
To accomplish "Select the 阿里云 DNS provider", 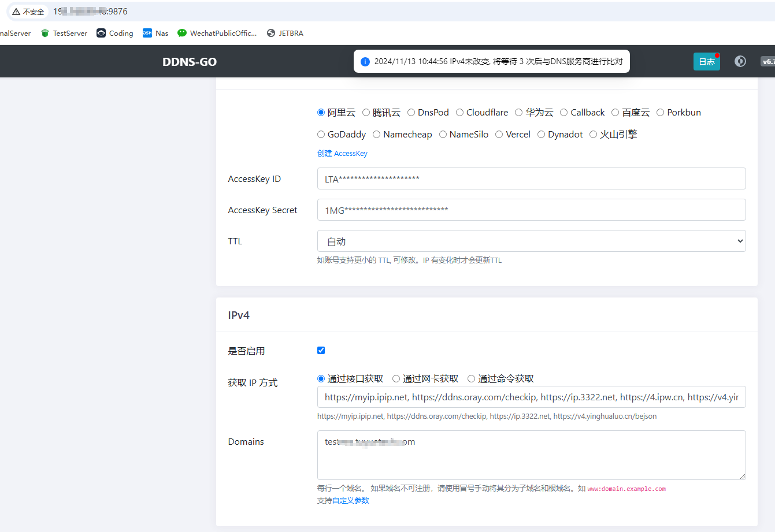I will click(x=321, y=113).
